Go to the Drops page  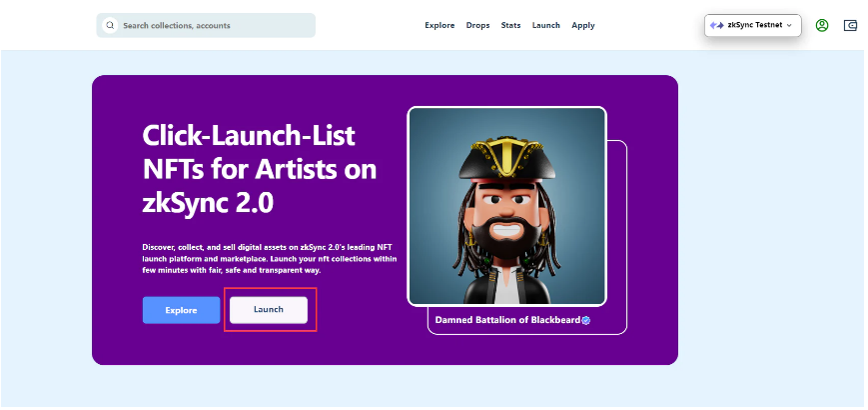click(x=477, y=25)
